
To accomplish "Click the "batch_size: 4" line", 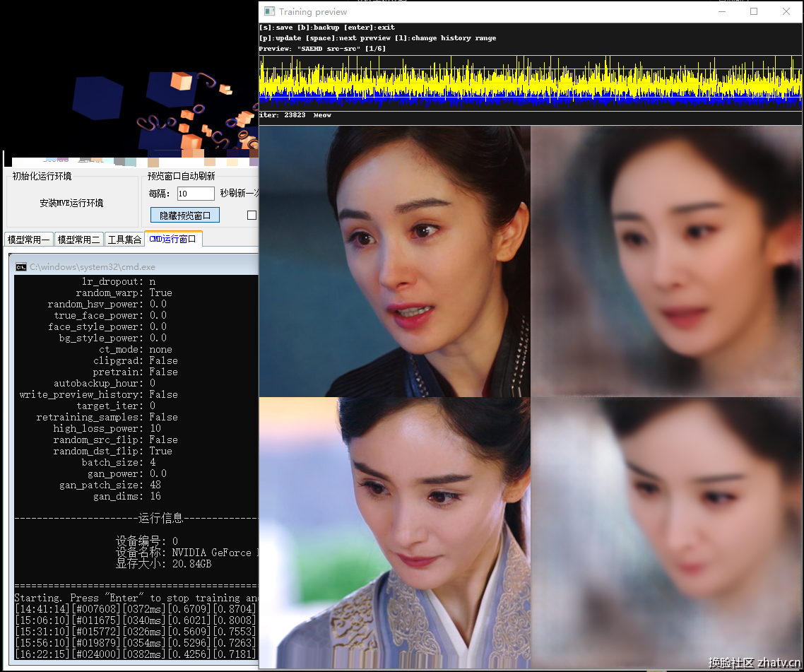I will click(x=119, y=462).
